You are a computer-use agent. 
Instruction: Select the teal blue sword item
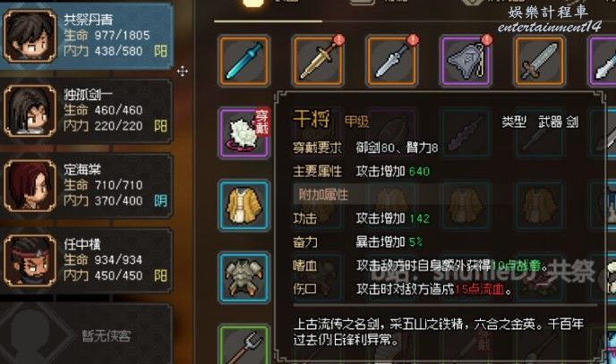244,61
